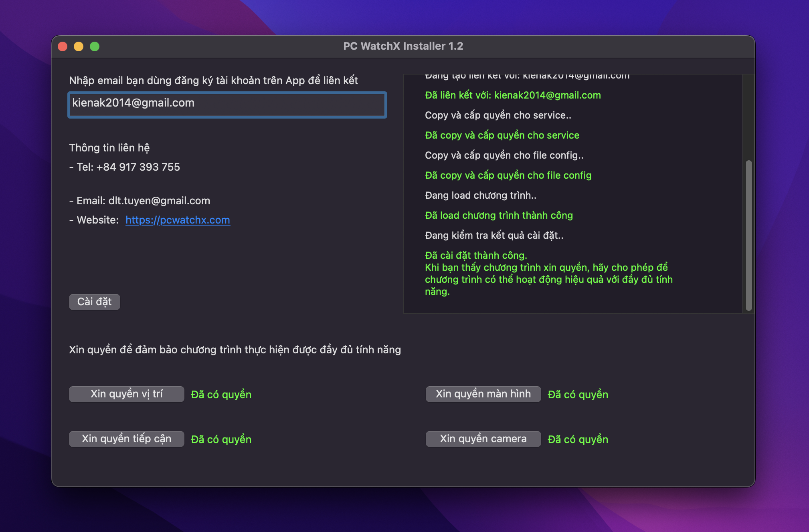Screen dimensions: 809x532
Task: Select 'Copy và cấp quyền cho file config..' line
Action: pyautogui.click(x=504, y=155)
